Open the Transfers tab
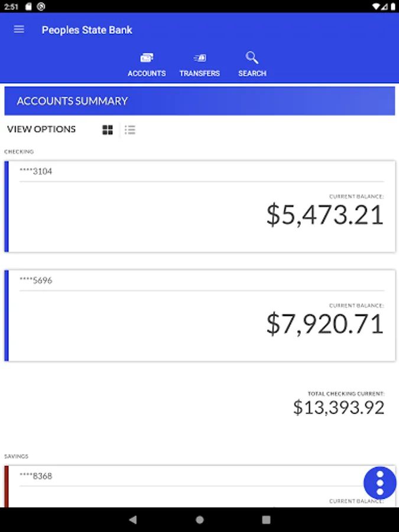This screenshot has height=532, width=399. 200,65
